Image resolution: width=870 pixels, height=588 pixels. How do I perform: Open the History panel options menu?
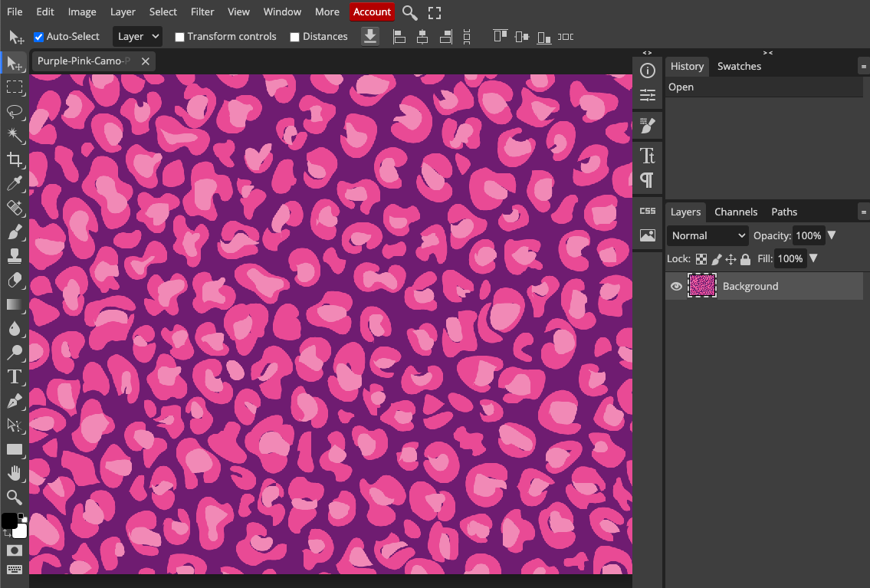tap(863, 67)
